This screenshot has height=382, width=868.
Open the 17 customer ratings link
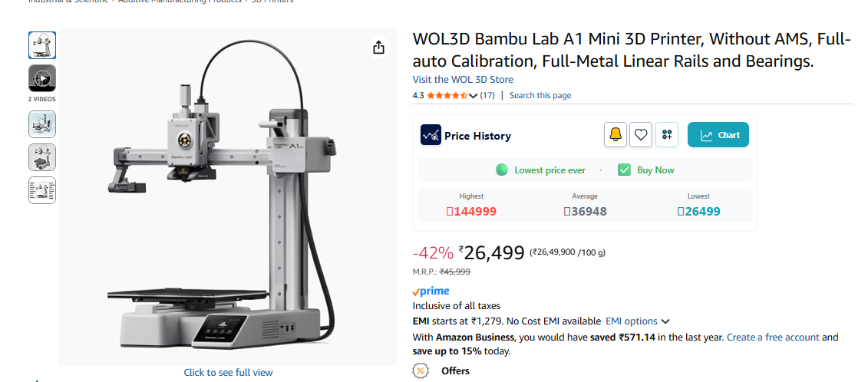coord(487,96)
